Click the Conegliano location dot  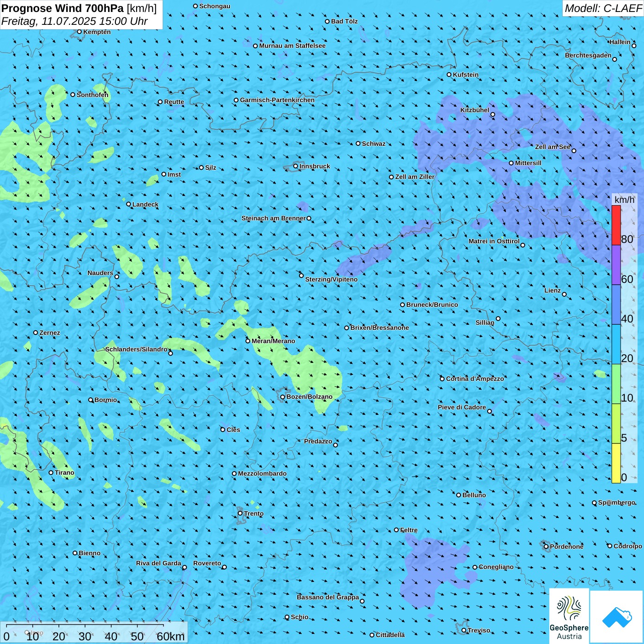475,567
